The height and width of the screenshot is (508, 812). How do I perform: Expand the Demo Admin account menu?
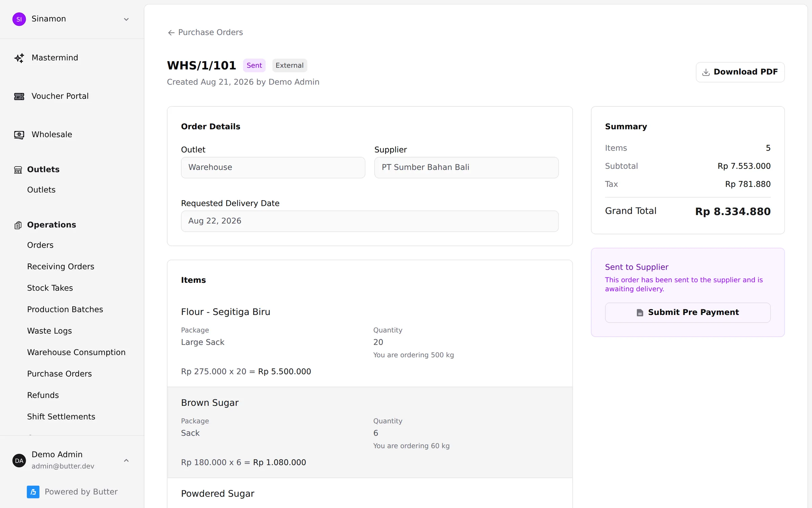click(x=126, y=461)
